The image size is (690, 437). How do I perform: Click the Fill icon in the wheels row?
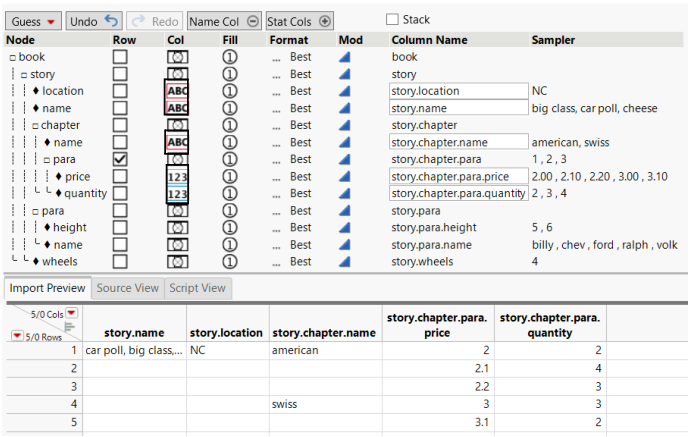click(x=230, y=261)
